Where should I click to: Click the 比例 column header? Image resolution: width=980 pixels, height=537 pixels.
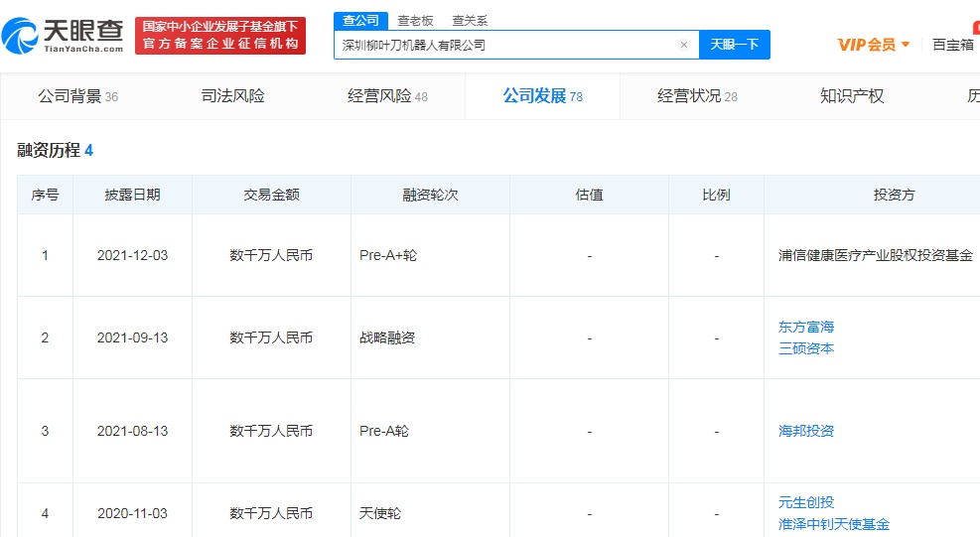pos(716,195)
